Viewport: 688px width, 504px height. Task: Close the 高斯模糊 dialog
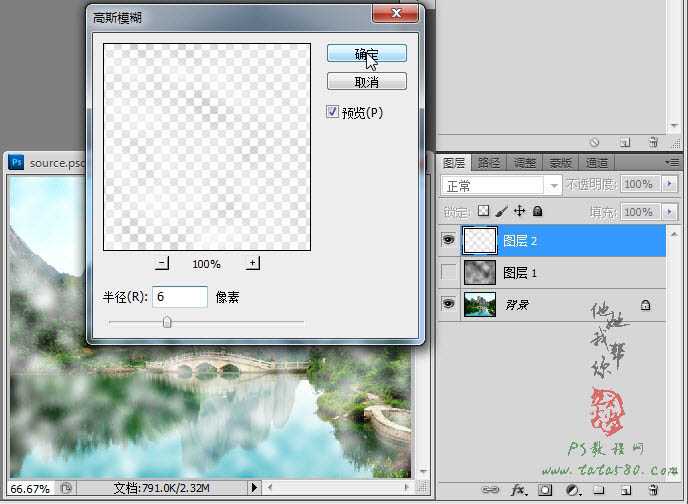click(395, 13)
